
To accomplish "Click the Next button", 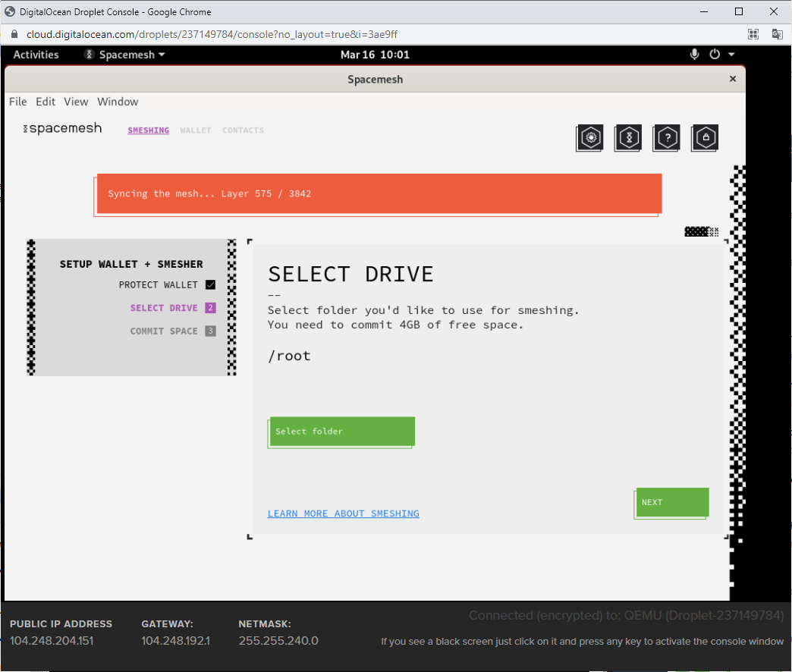I will [x=671, y=502].
